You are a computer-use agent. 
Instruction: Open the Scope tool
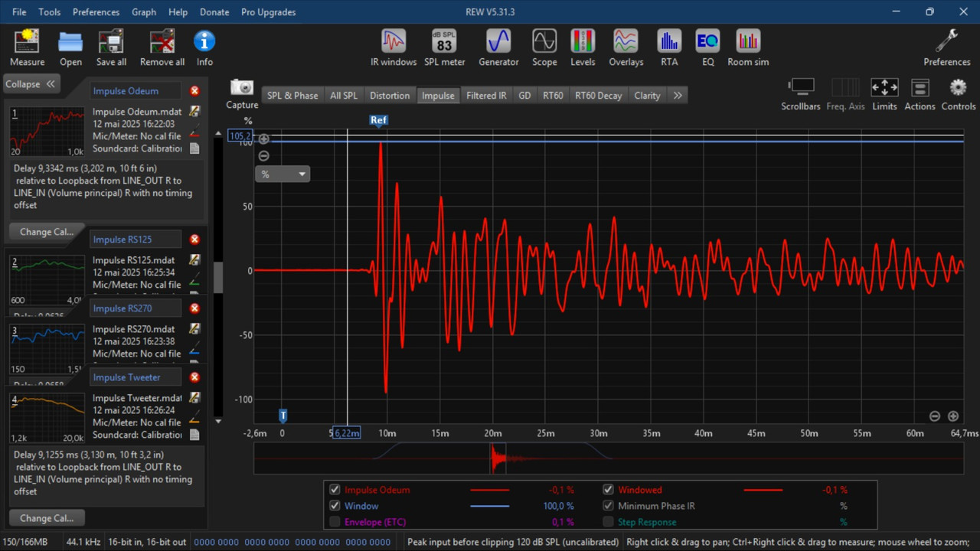[x=544, y=47]
